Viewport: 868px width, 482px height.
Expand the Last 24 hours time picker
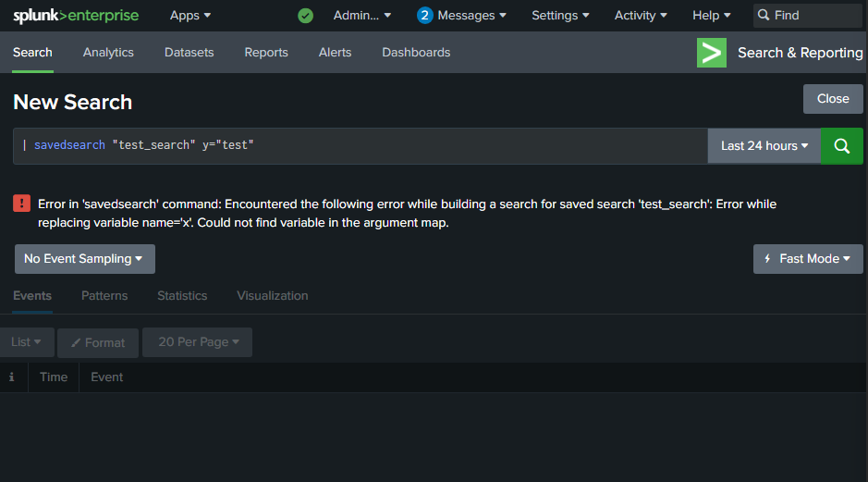764,146
